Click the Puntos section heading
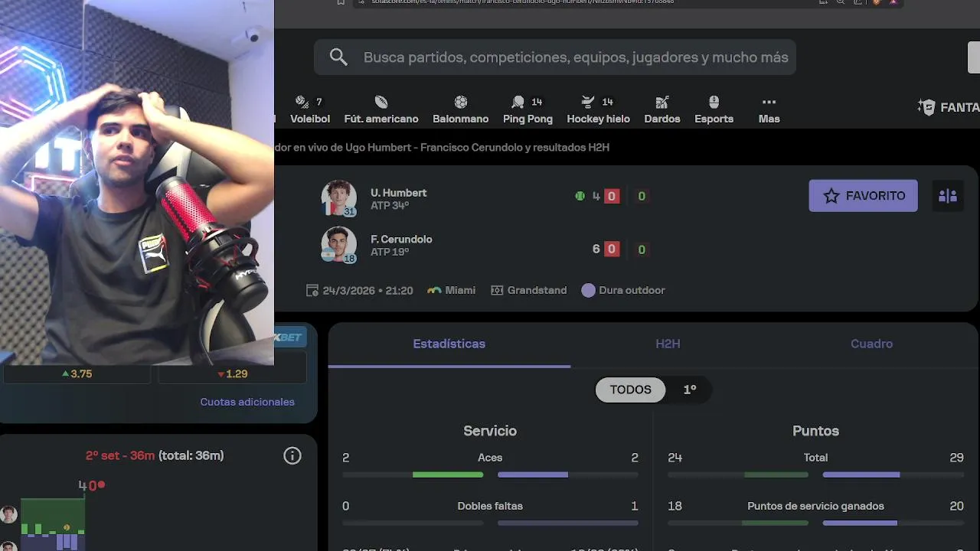Screen dimensions: 980x551 [x=815, y=431]
